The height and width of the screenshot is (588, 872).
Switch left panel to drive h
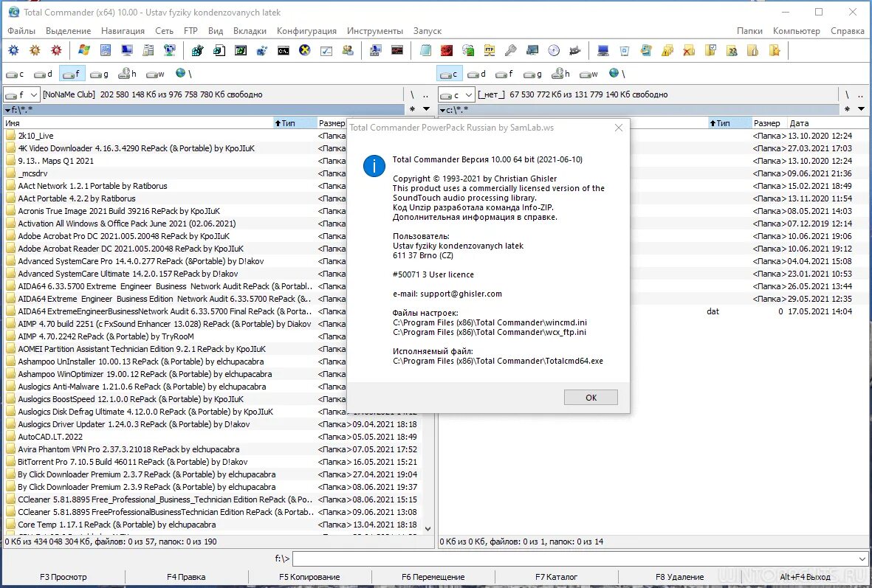(127, 73)
